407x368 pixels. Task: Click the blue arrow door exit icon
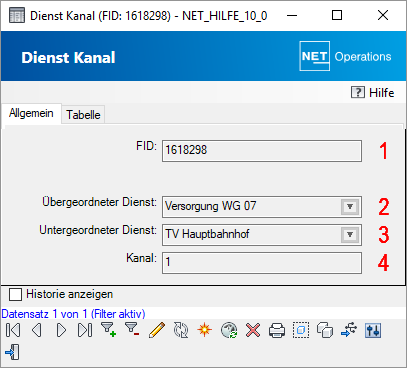[x=13, y=352]
